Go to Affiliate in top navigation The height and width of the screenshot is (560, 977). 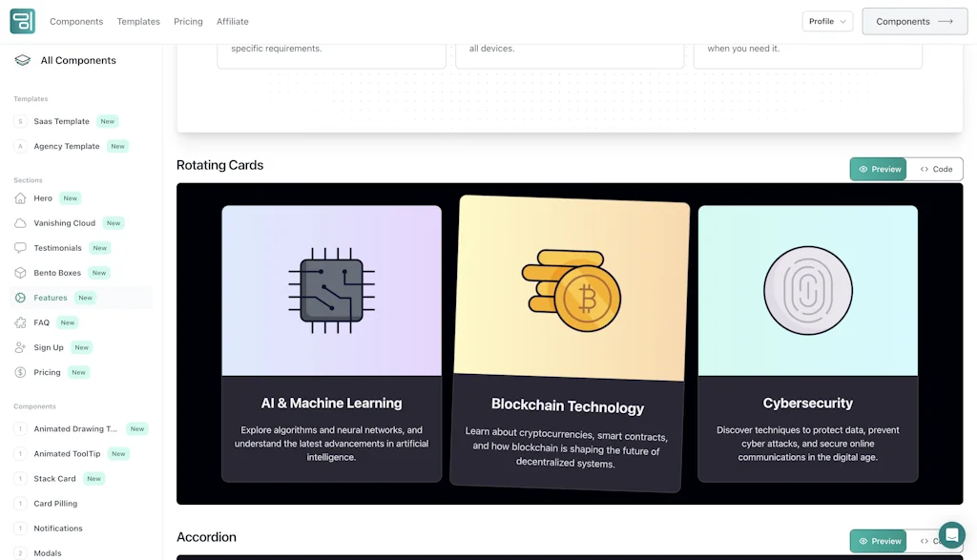point(232,21)
